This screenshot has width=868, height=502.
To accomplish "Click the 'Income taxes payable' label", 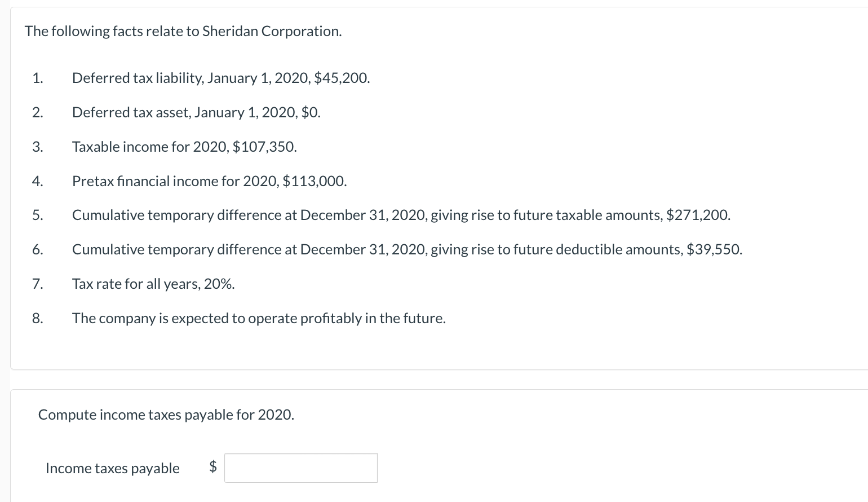I will tap(113, 468).
